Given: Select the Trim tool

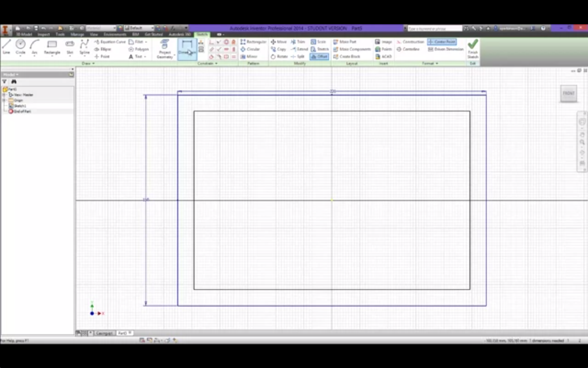Looking at the screenshot, I should coord(298,42).
